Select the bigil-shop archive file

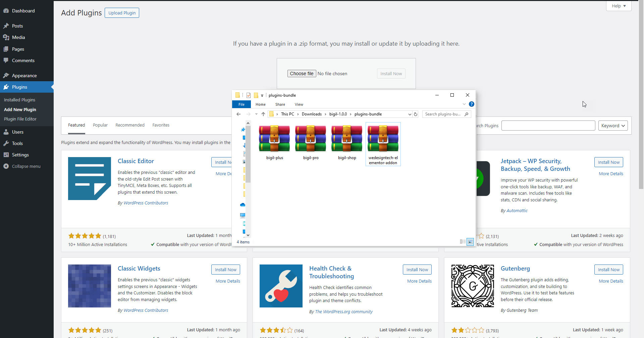point(347,143)
